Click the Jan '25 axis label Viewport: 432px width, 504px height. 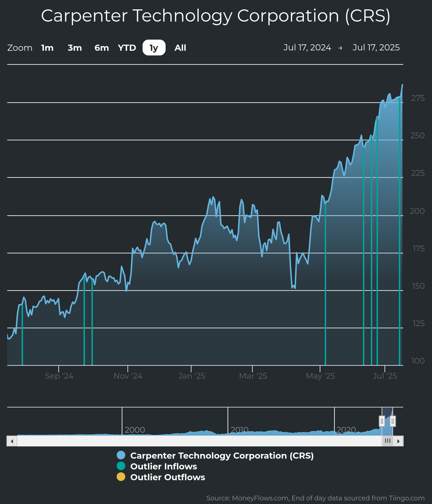point(192,376)
